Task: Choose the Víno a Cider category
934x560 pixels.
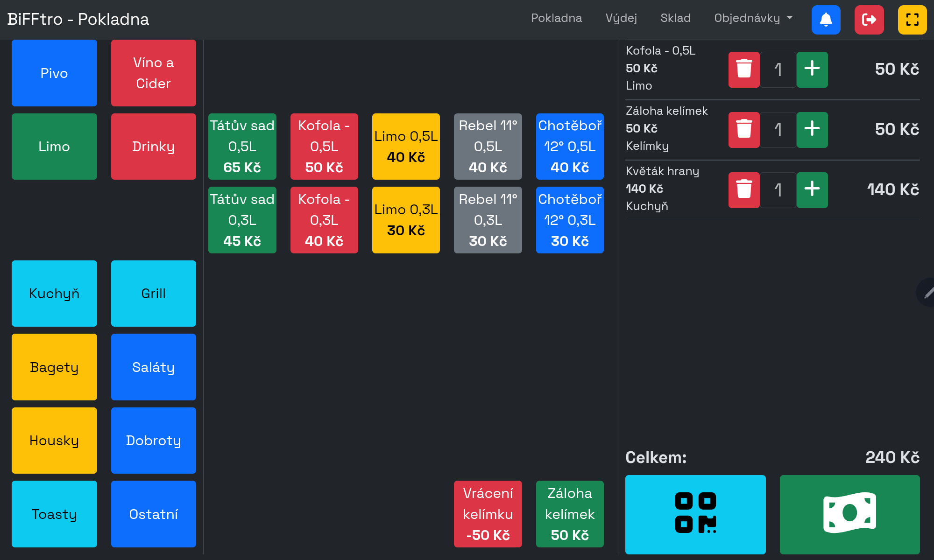Action: [153, 73]
